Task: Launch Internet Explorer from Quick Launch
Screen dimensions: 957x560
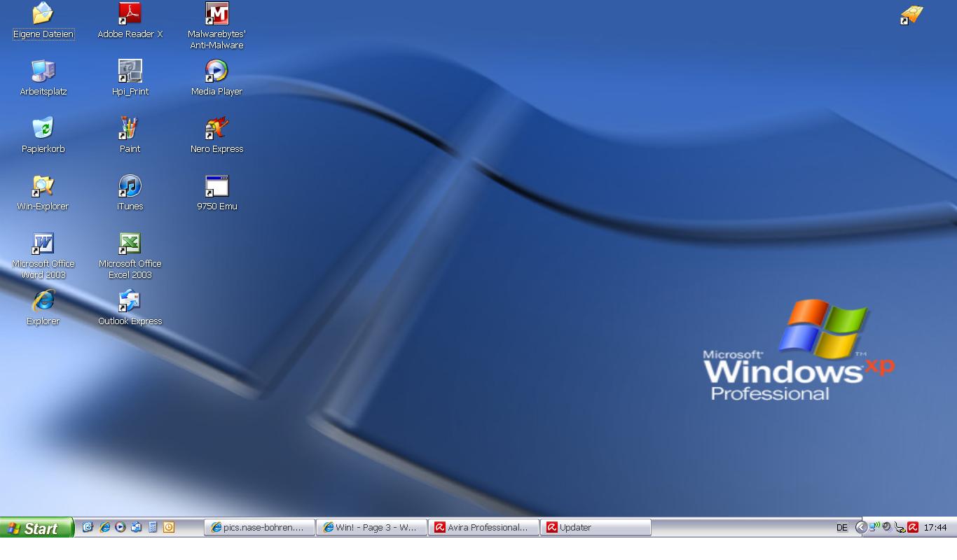Action: point(104,527)
